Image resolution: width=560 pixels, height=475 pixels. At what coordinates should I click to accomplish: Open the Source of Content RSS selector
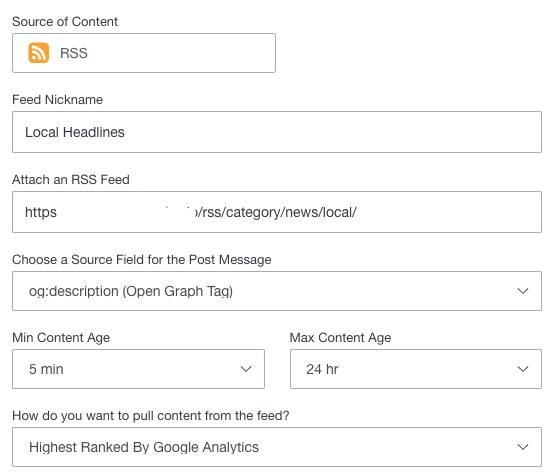[x=144, y=53]
